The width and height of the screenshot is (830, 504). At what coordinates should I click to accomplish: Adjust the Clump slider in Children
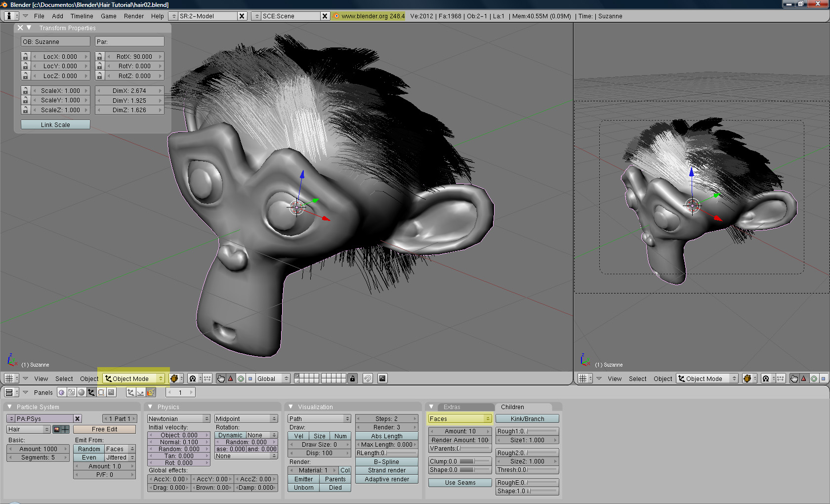tap(460, 461)
